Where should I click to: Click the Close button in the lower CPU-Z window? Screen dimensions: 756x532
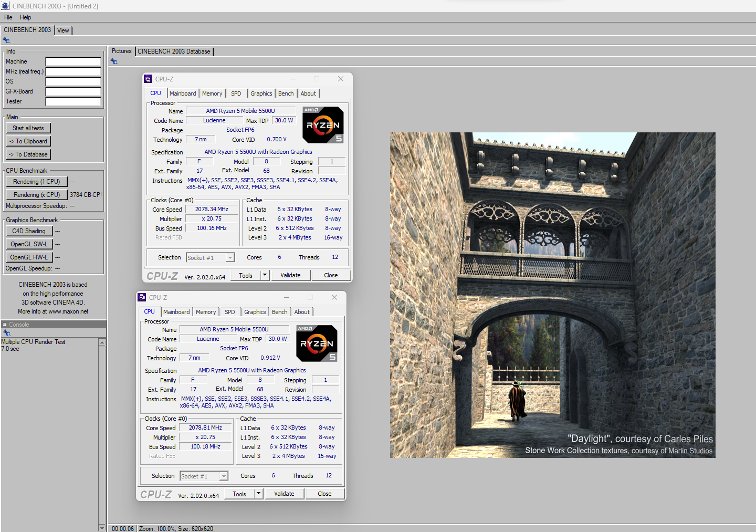pyautogui.click(x=324, y=494)
